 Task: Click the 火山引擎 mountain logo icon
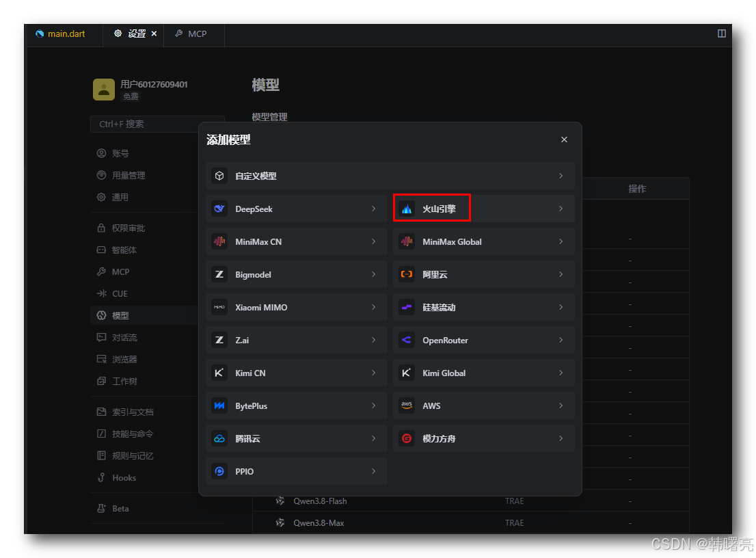coord(407,209)
